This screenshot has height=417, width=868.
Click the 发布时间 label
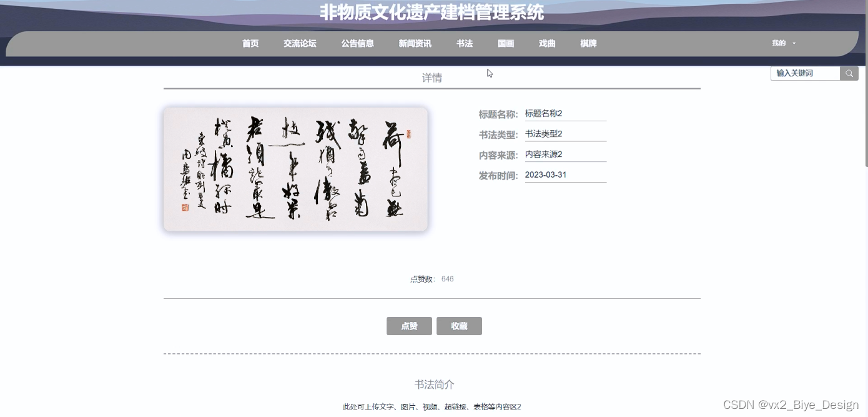498,176
